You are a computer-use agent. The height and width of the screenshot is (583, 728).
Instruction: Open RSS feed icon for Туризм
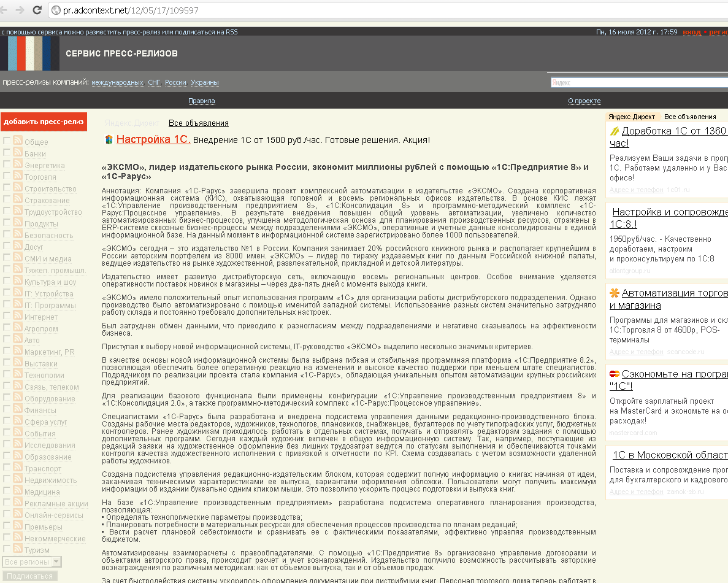18,548
